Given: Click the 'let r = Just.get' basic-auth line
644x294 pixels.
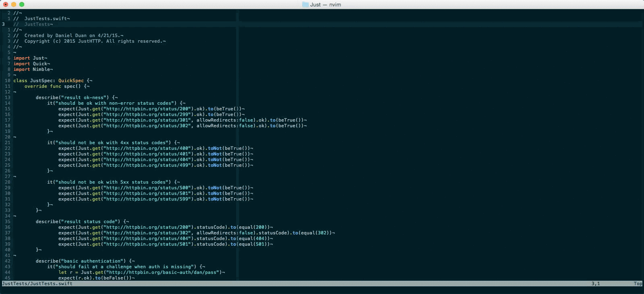Looking at the screenshot, I should [x=142, y=272].
